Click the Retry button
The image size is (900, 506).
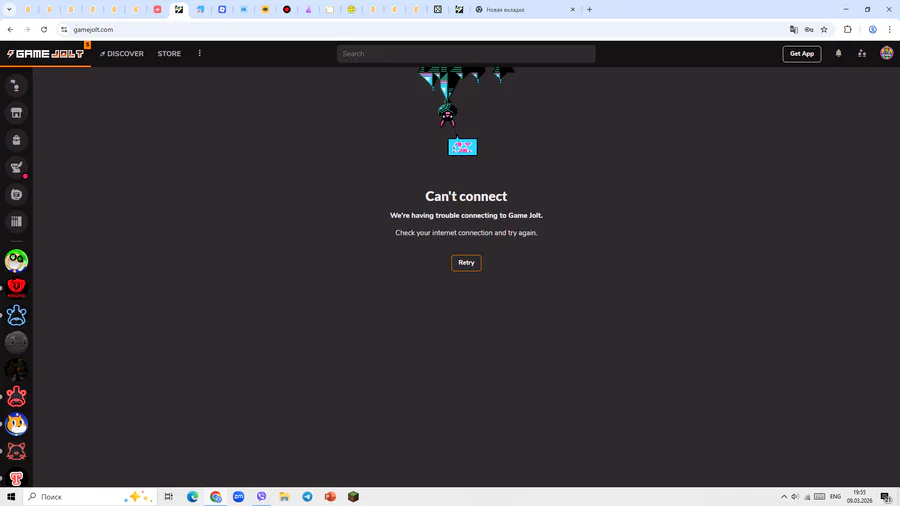click(466, 263)
